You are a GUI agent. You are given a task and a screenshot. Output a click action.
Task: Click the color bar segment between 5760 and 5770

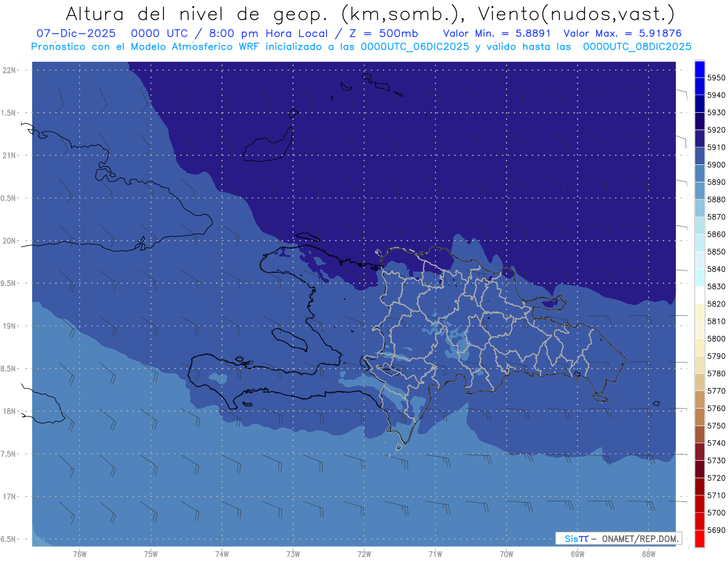click(x=699, y=400)
